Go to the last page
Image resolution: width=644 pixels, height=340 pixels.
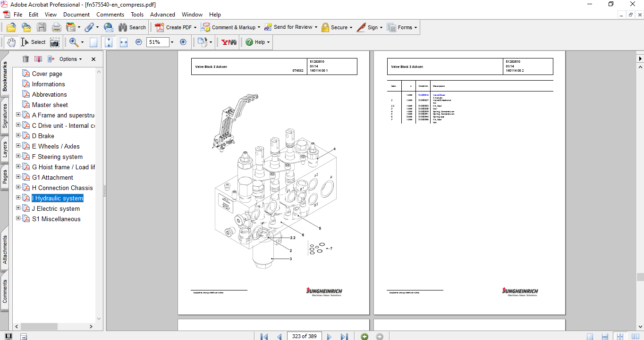pos(344,336)
